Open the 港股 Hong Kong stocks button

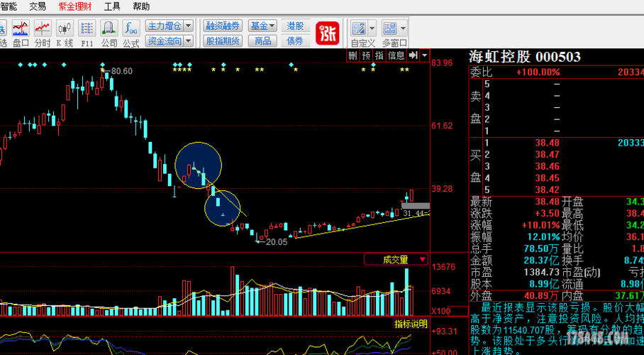coord(295,26)
